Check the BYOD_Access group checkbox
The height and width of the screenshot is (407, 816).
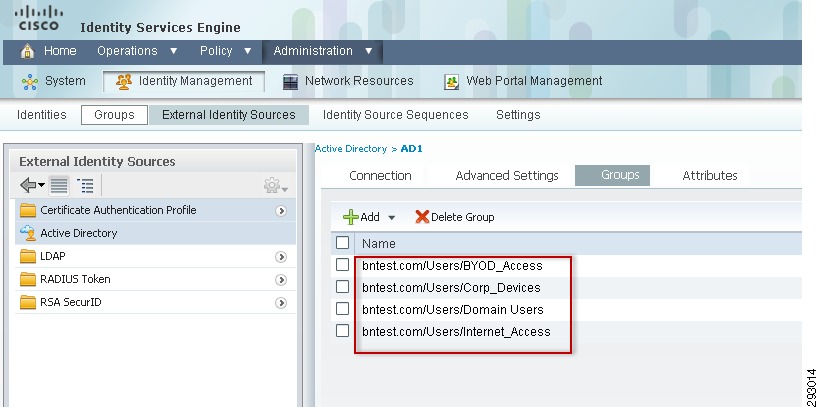[342, 265]
